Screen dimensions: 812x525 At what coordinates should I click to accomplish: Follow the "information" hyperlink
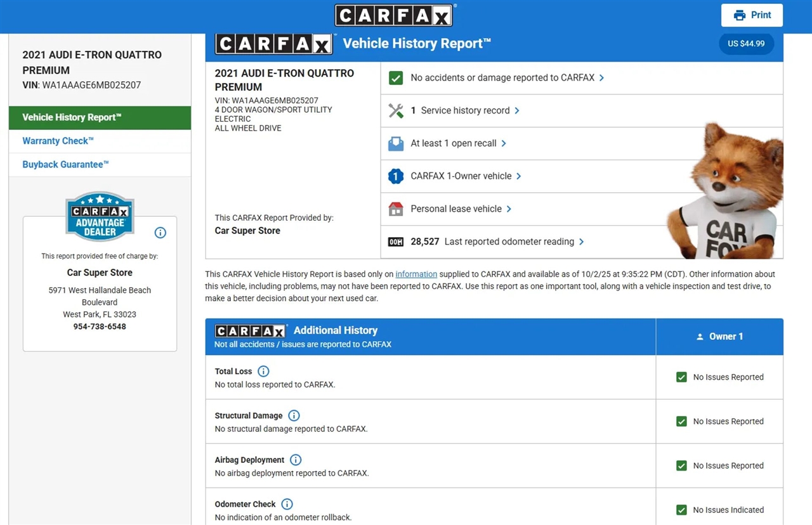tap(416, 275)
